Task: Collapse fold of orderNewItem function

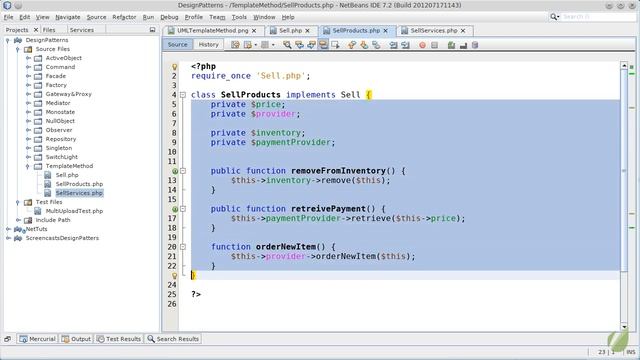Action: click(x=183, y=247)
